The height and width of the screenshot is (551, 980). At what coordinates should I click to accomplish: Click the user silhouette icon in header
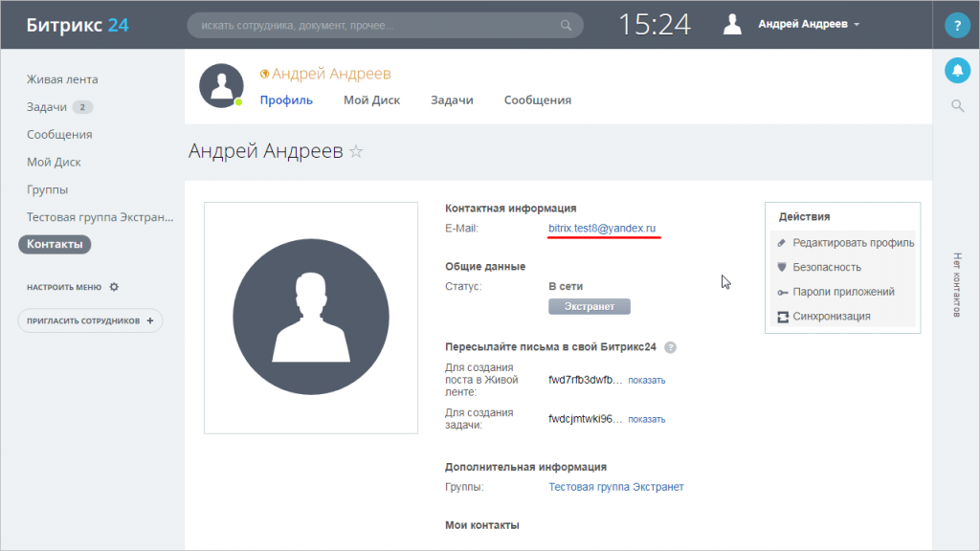[x=732, y=24]
